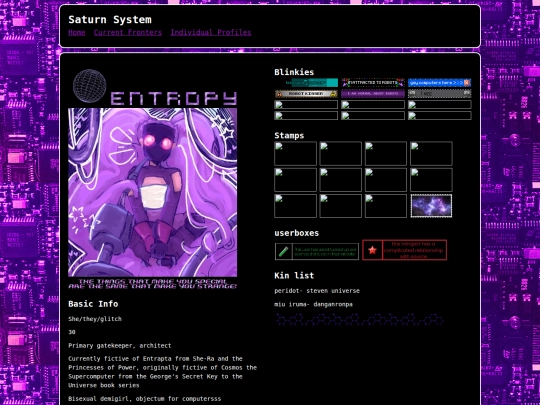The width and height of the screenshot is (540, 405).
Task: Click the green evil science userbox text
Action: click(x=325, y=251)
